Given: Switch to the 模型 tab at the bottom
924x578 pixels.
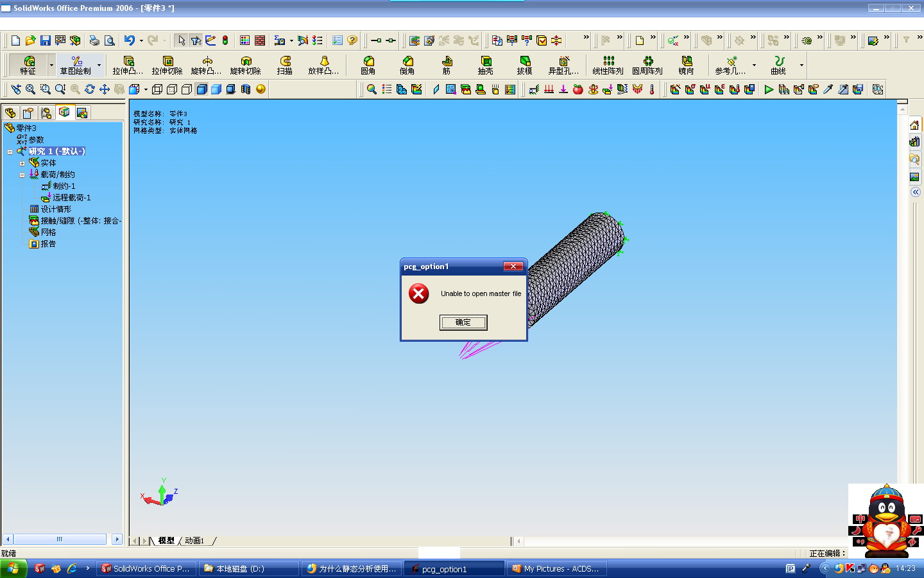Looking at the screenshot, I should point(166,541).
